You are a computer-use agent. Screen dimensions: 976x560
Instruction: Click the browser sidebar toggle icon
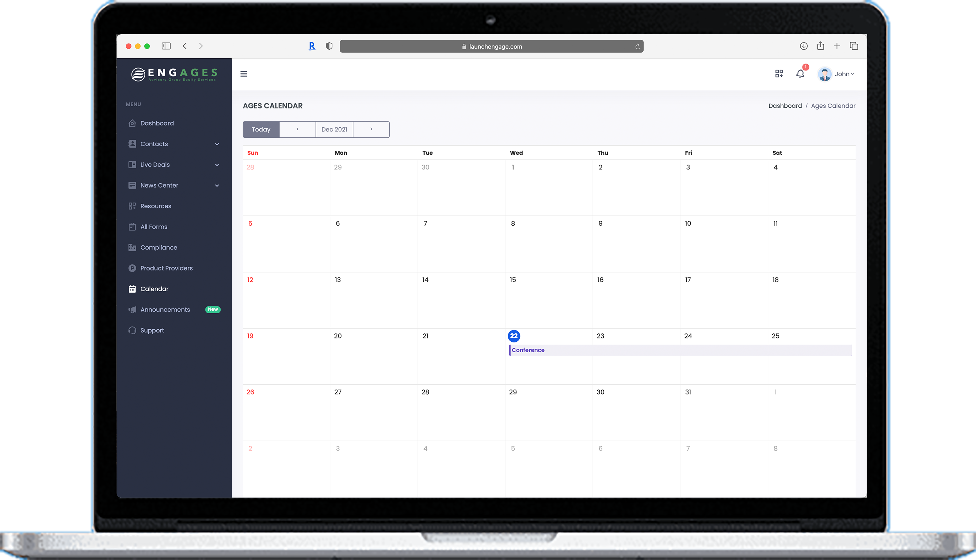pyautogui.click(x=166, y=46)
